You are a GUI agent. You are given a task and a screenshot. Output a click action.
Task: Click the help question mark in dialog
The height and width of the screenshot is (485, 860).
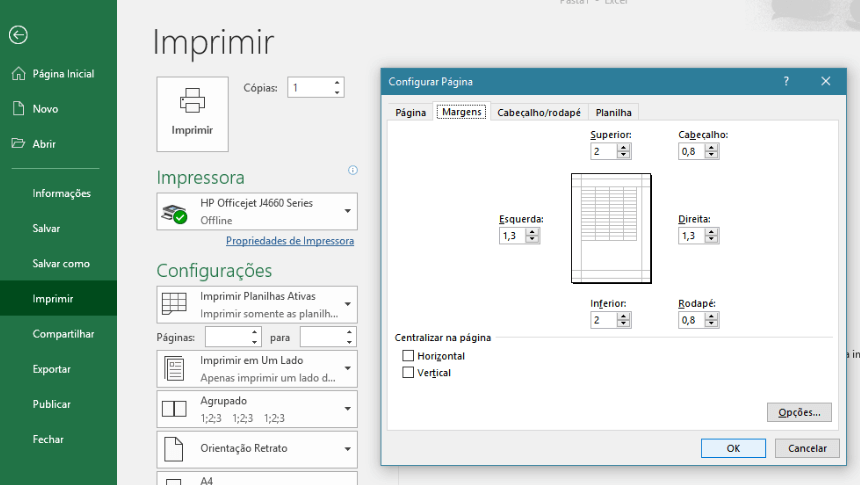tap(786, 82)
